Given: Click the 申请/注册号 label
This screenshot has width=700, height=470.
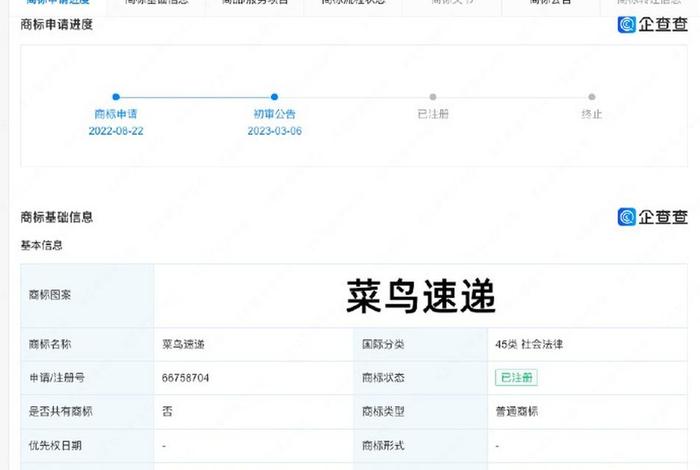Looking at the screenshot, I should pos(57,378).
